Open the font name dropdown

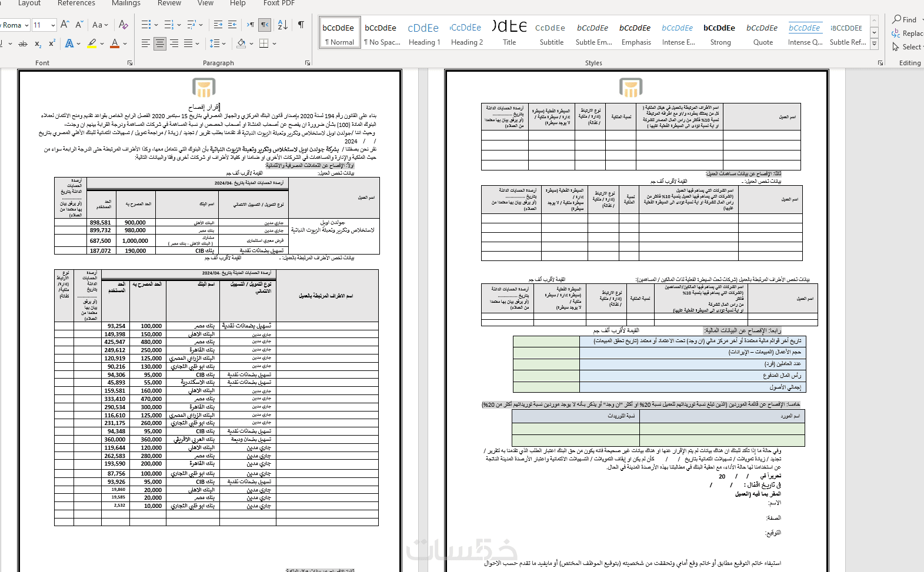(27, 25)
